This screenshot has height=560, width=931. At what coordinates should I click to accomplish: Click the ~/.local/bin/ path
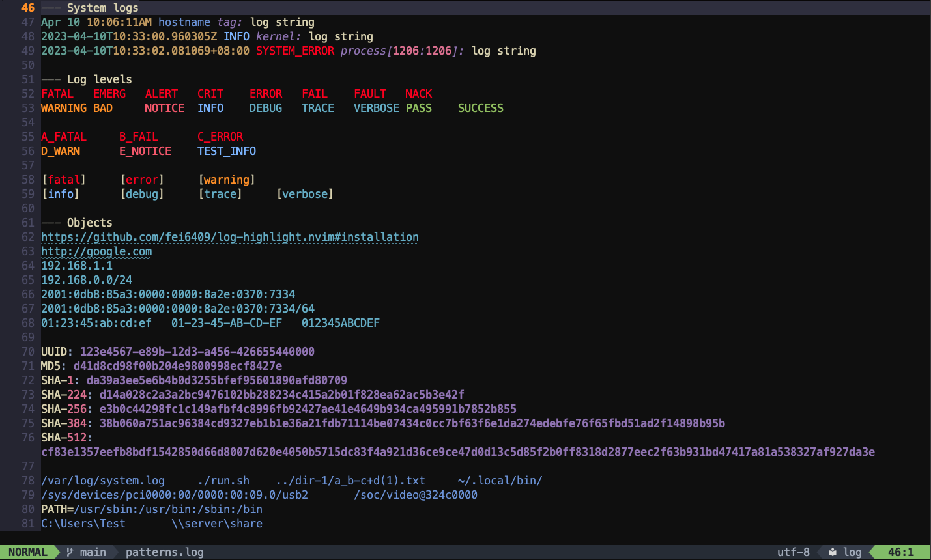click(x=500, y=481)
